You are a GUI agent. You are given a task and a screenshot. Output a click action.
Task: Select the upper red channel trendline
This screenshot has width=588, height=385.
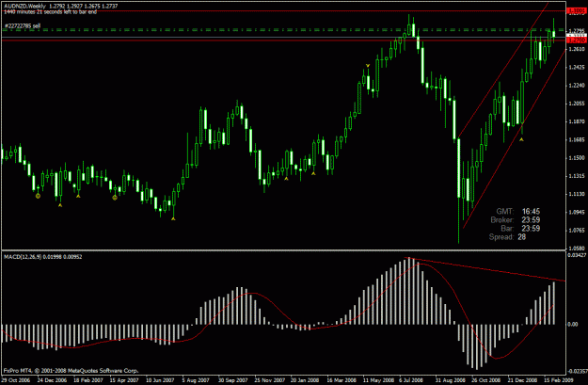[x=502, y=70]
